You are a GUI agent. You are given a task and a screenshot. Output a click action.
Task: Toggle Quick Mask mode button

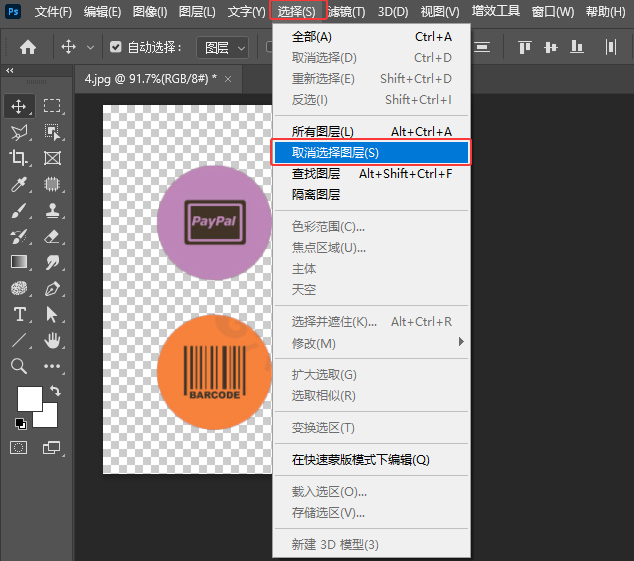pyautogui.click(x=19, y=447)
